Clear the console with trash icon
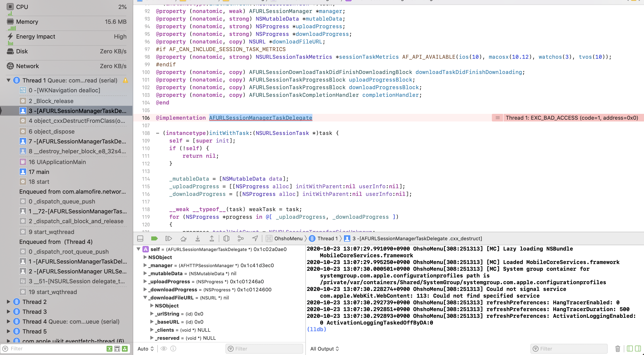The width and height of the screenshot is (644, 355). [x=618, y=349]
